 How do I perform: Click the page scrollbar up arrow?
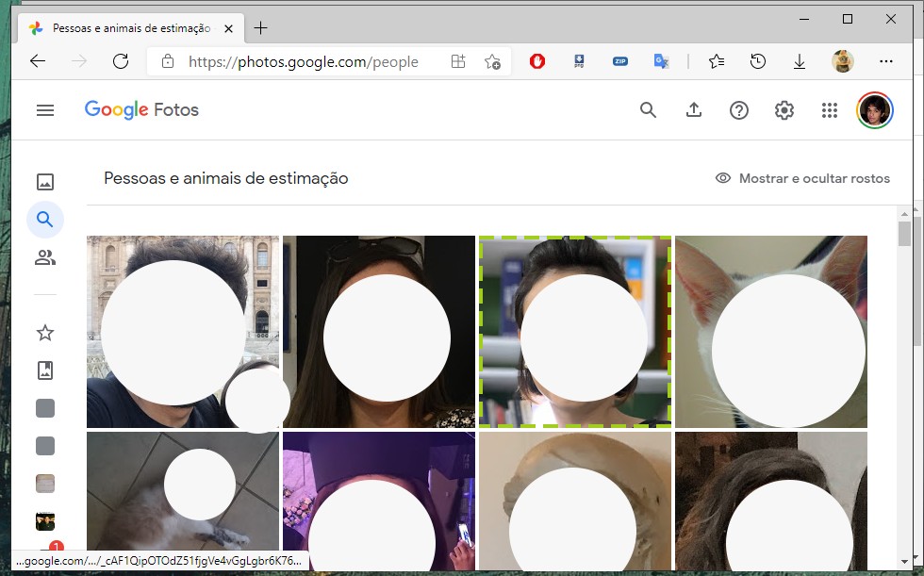click(904, 214)
